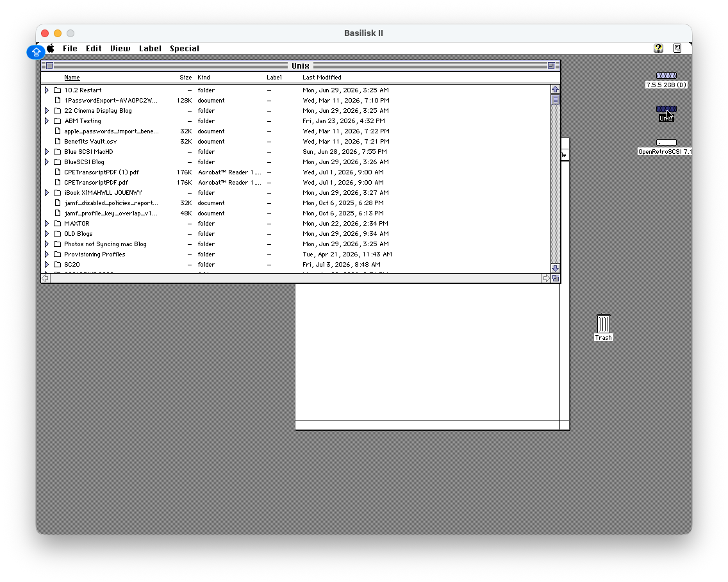
Task: Open the Application menu icon
Action: 677,48
